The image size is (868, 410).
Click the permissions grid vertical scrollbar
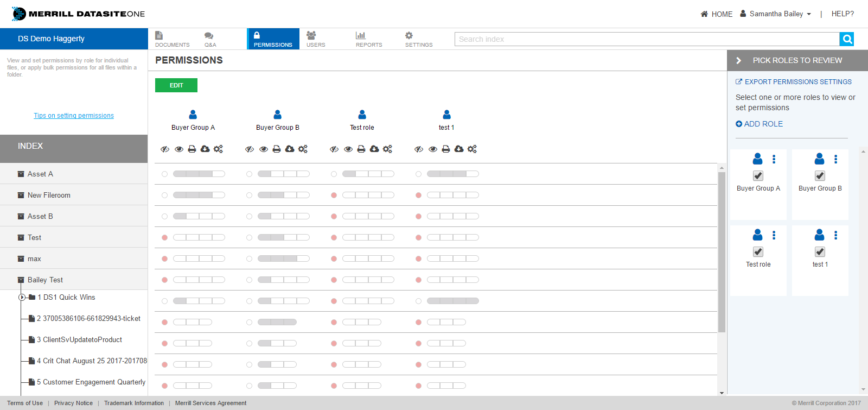click(722, 252)
